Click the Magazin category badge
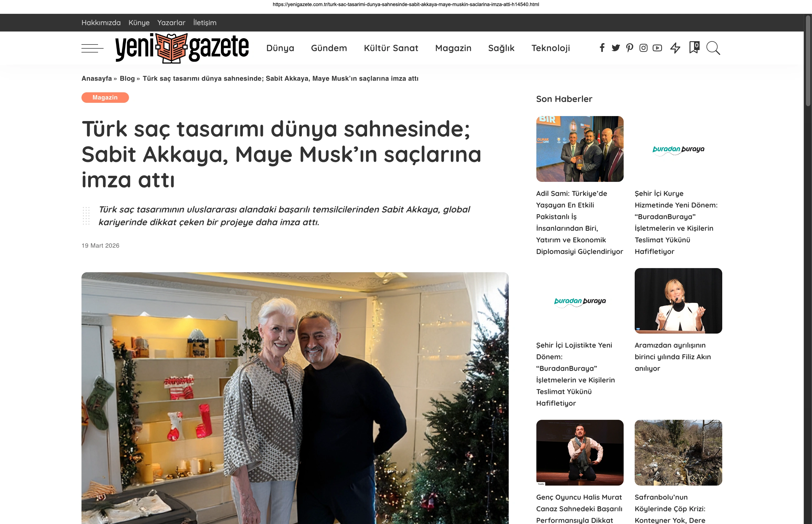This screenshot has height=524, width=812. [105, 98]
